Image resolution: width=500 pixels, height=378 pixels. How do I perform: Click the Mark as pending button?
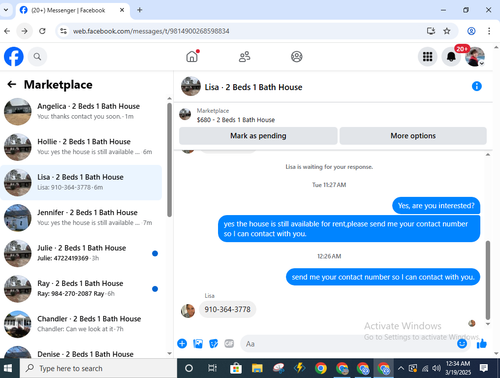click(x=258, y=136)
